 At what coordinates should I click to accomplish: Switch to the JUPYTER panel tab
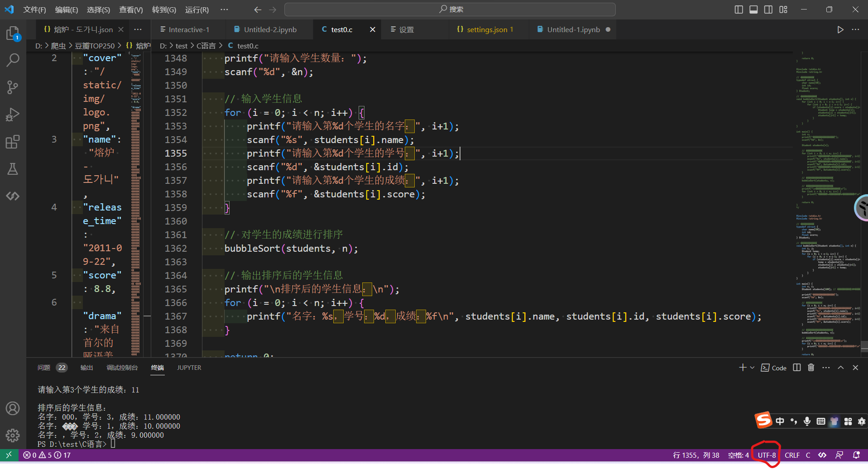tap(189, 368)
